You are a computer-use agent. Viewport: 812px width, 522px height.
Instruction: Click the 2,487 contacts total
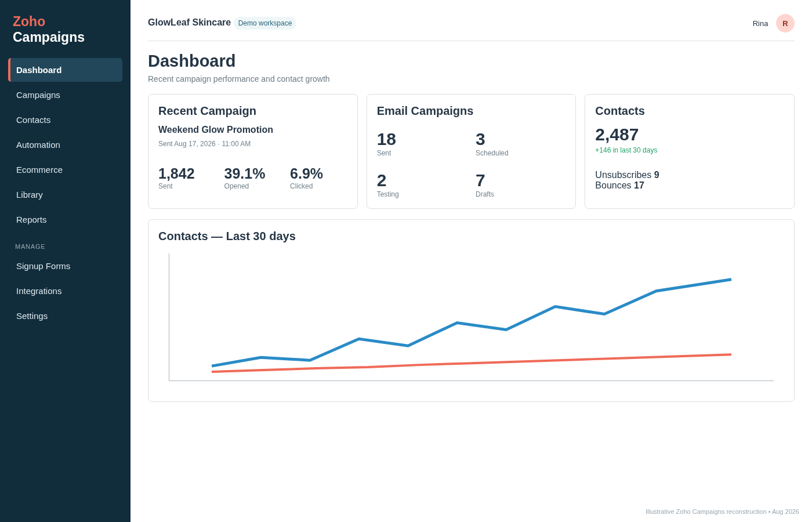(617, 135)
